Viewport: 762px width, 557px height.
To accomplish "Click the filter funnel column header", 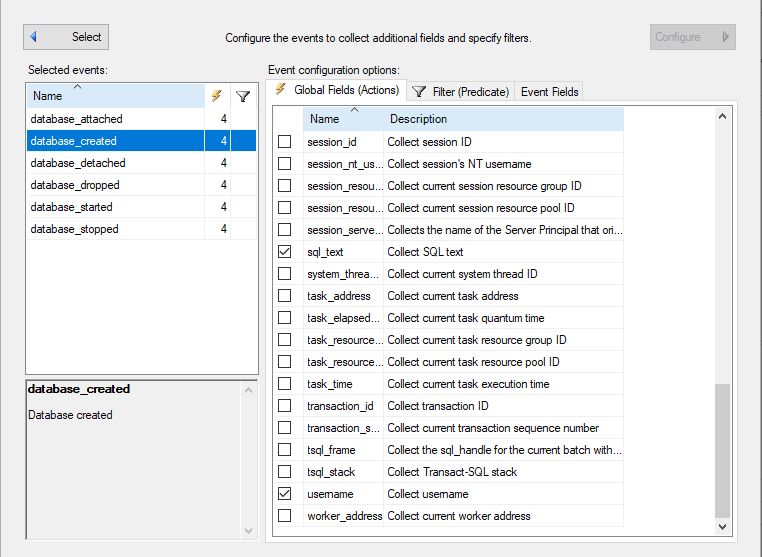I will pyautogui.click(x=243, y=96).
